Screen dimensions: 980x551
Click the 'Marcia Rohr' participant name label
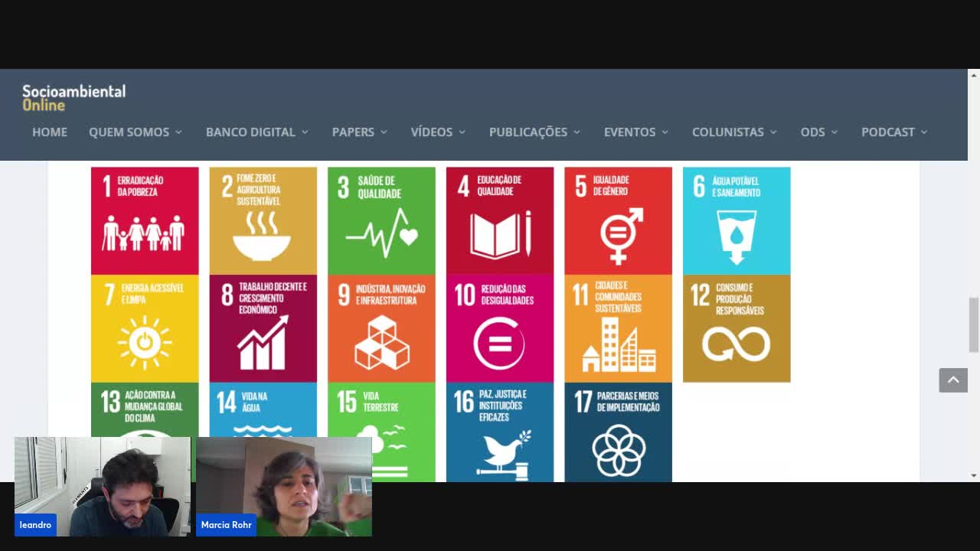226,525
